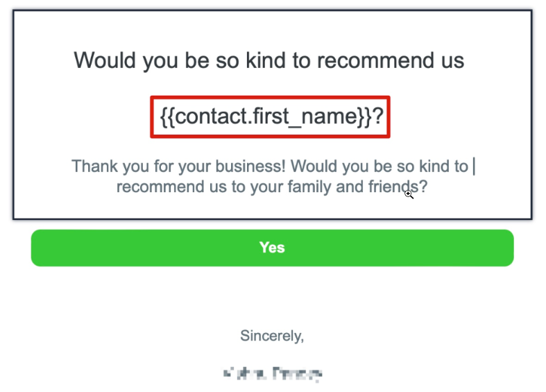Click the word 'friends' in the paragraph
This screenshot has width=546, height=392.
[393, 187]
